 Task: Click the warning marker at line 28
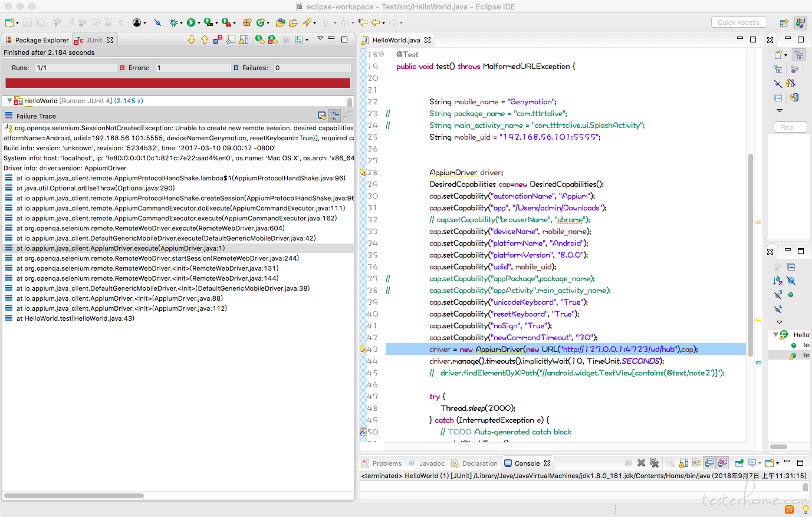click(x=363, y=172)
